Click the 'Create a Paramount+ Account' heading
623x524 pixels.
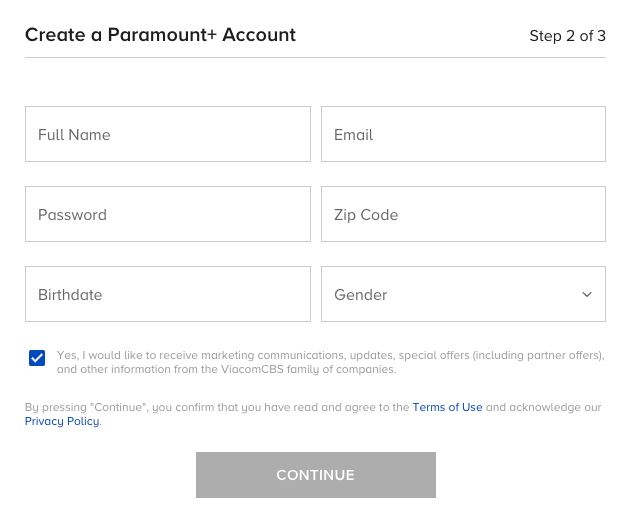pyautogui.click(x=160, y=35)
